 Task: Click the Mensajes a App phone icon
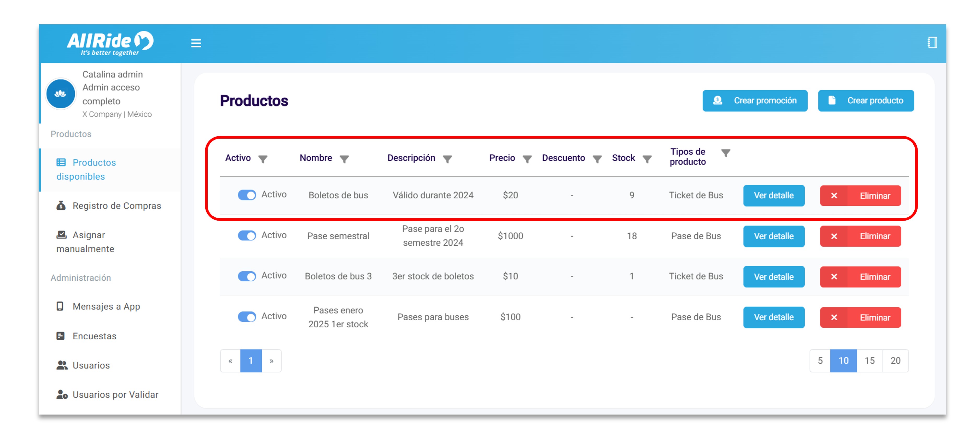click(60, 306)
